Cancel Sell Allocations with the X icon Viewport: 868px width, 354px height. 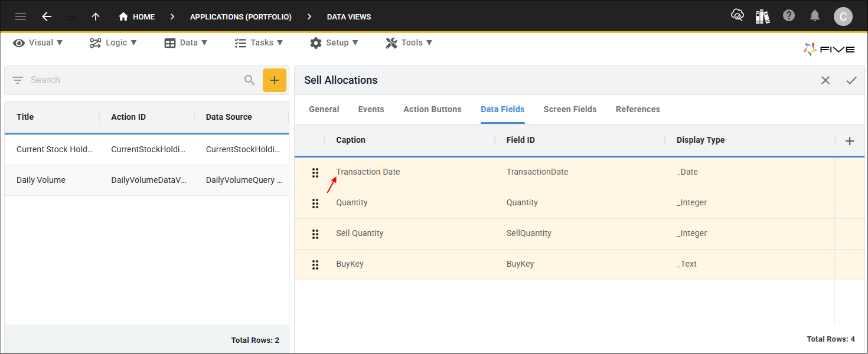(x=825, y=80)
